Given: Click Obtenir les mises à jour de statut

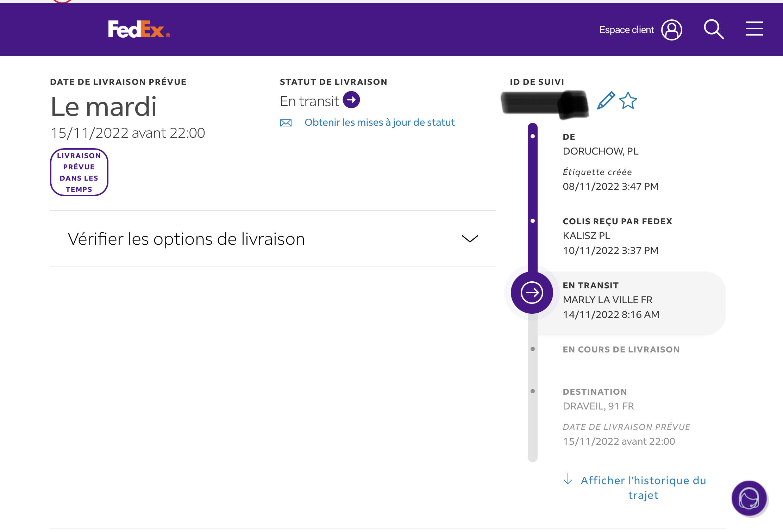Looking at the screenshot, I should pyautogui.click(x=380, y=123).
